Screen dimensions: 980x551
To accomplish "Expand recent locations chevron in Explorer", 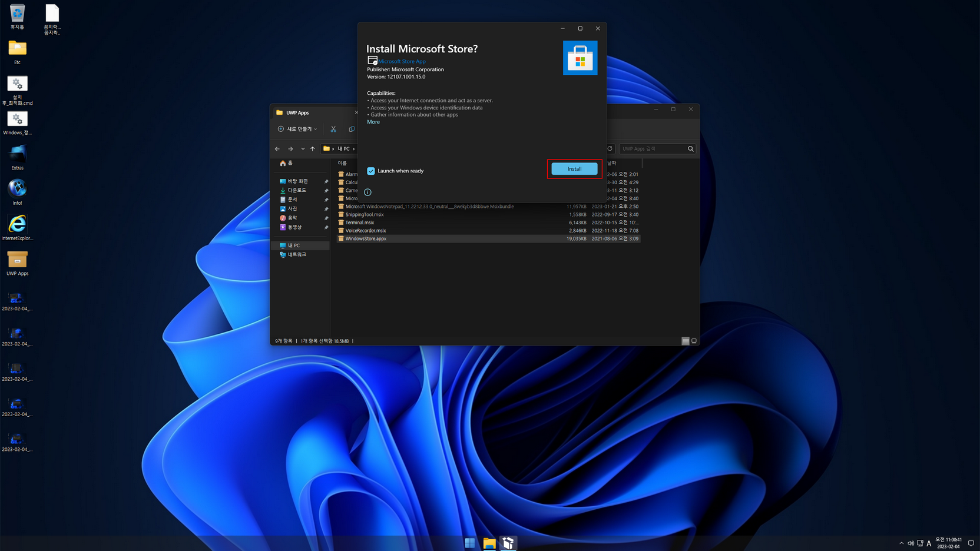I will tap(303, 149).
